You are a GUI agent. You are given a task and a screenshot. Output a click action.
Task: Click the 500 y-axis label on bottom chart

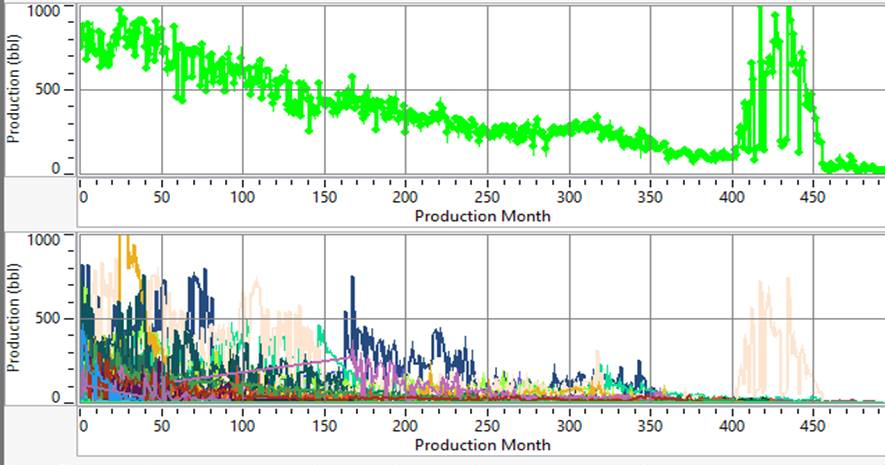pyautogui.click(x=52, y=319)
